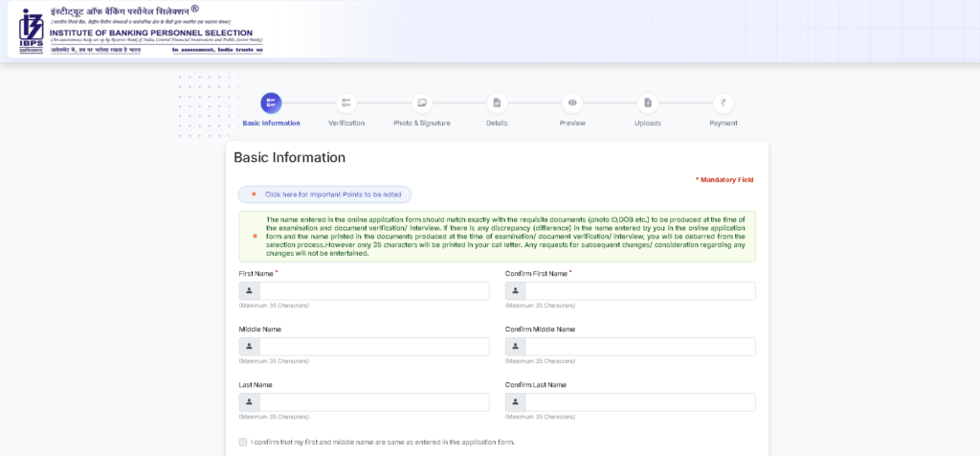This screenshot has width=980, height=456.
Task: Click the Uploads step file icon
Action: pos(648,103)
